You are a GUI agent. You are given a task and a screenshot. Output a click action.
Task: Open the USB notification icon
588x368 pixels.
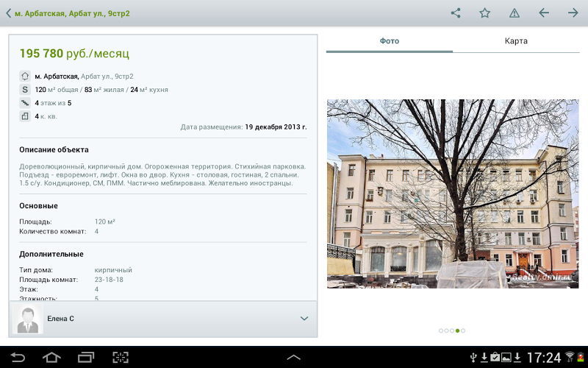[473, 358]
